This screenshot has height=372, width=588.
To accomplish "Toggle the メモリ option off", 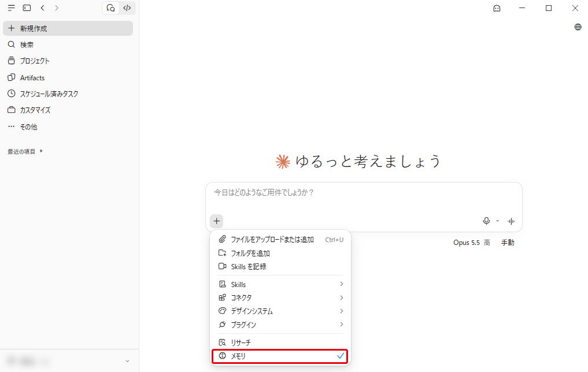I will tap(280, 356).
